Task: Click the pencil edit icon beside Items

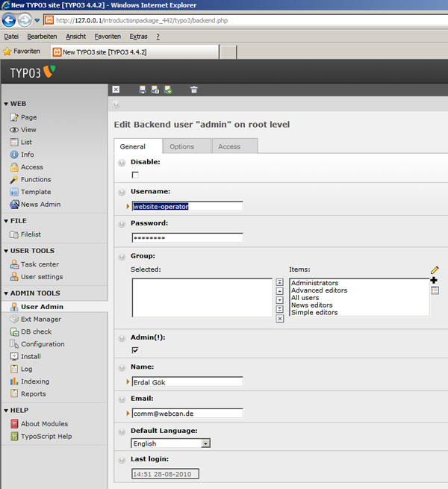Action: [x=435, y=270]
